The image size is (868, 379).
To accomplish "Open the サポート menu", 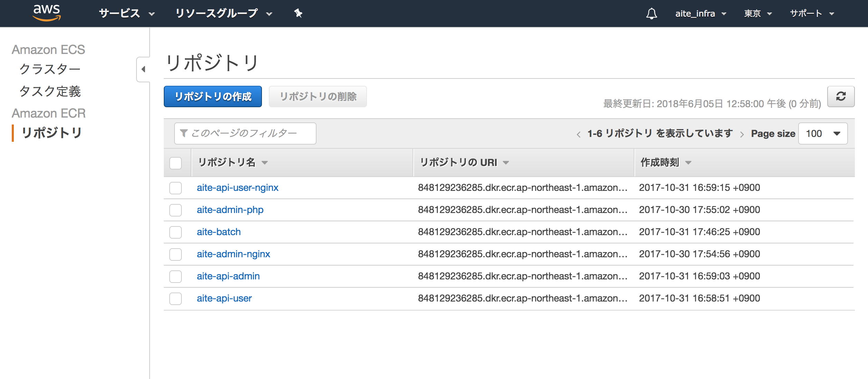I will point(812,13).
